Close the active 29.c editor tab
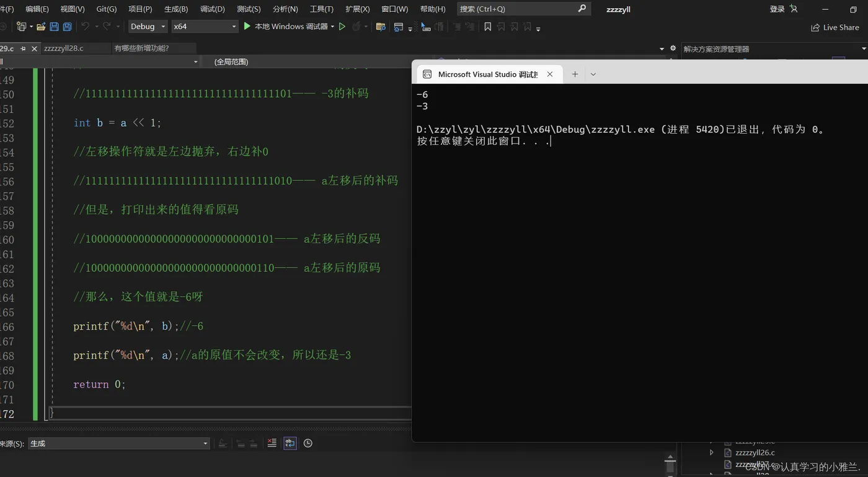Image resolution: width=868 pixels, height=477 pixels. point(34,48)
